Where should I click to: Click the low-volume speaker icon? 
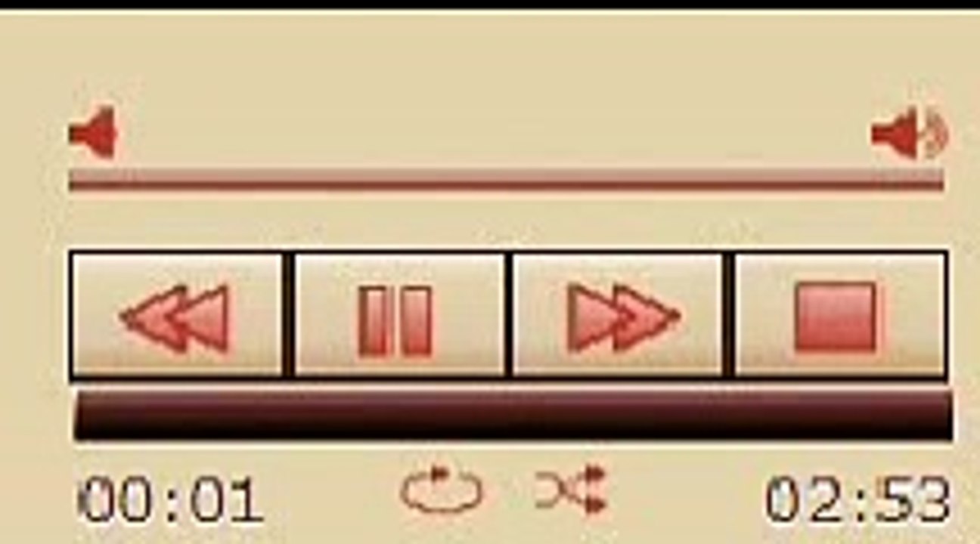[93, 133]
